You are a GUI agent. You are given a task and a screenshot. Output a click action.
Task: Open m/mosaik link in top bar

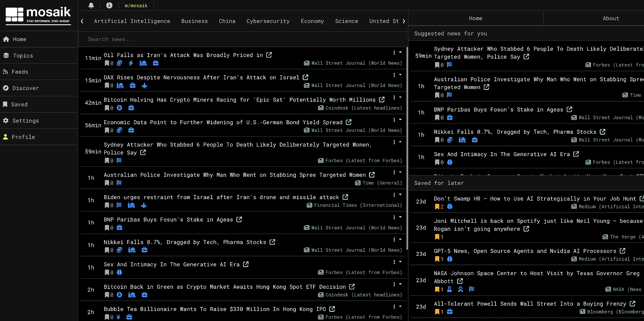click(136, 6)
